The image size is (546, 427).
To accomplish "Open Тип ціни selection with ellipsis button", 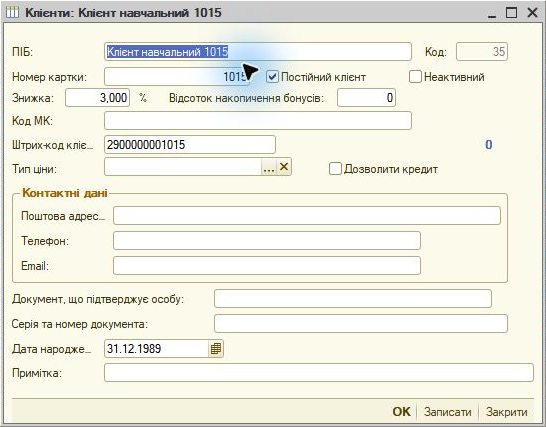I will tap(269, 167).
